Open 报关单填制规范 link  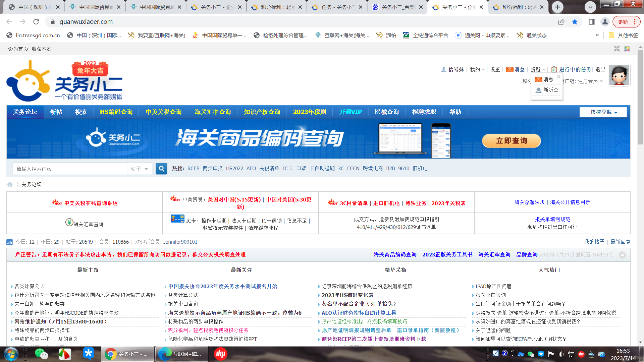(552, 219)
